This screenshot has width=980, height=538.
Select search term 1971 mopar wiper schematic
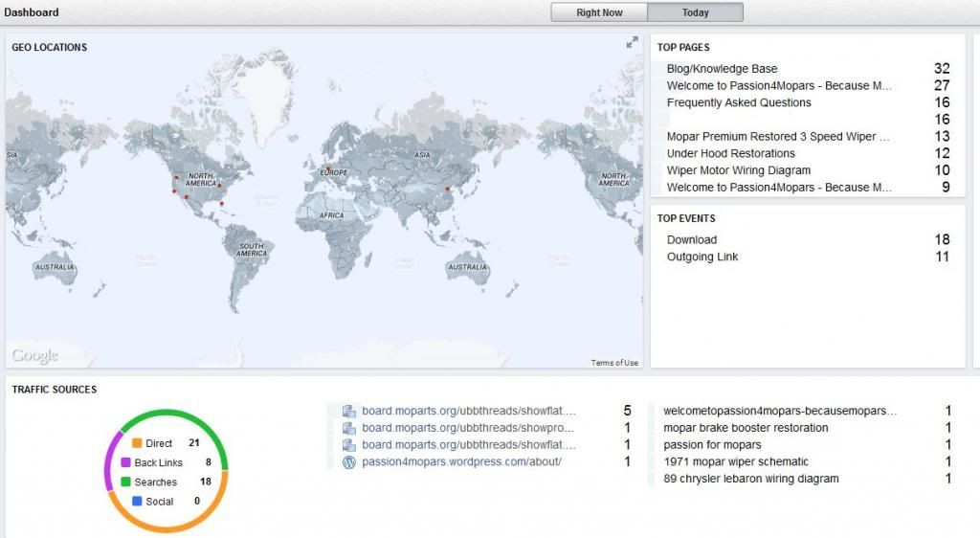[x=736, y=461]
